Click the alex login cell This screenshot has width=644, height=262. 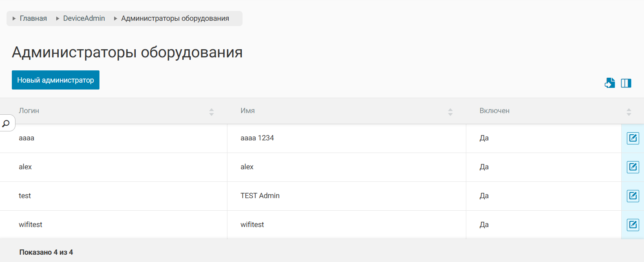coord(25,167)
